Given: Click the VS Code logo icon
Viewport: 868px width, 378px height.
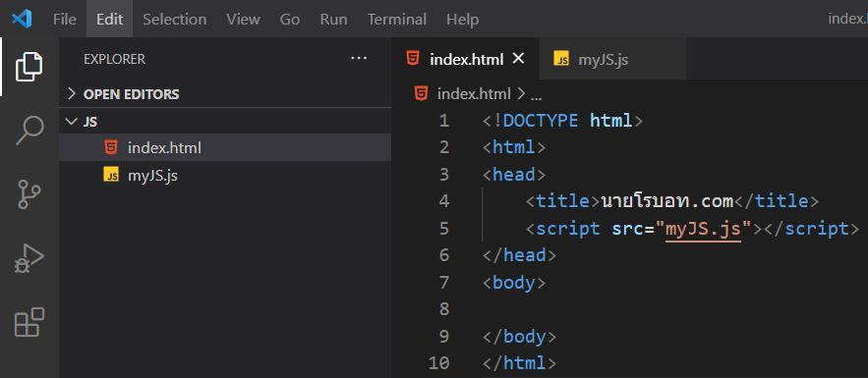Looking at the screenshot, I should 22,19.
